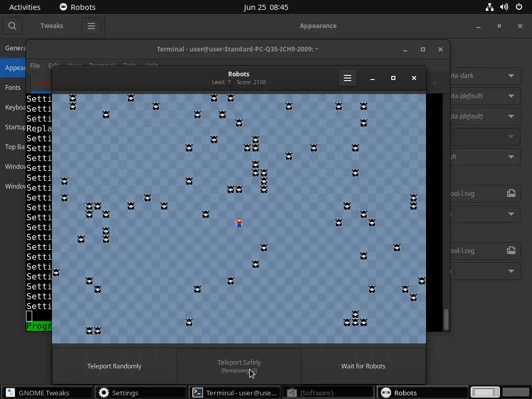The height and width of the screenshot is (399, 532).
Task: Close the Tweaks window
Action: [520, 26]
